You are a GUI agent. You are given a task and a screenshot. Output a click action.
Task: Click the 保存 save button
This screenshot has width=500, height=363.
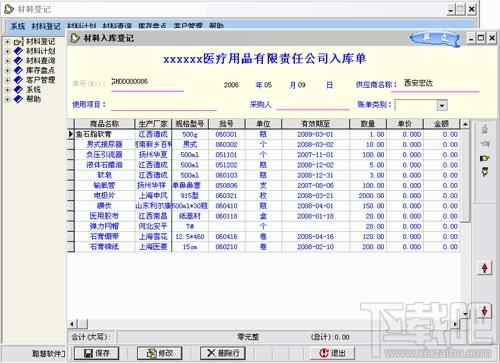point(96,353)
